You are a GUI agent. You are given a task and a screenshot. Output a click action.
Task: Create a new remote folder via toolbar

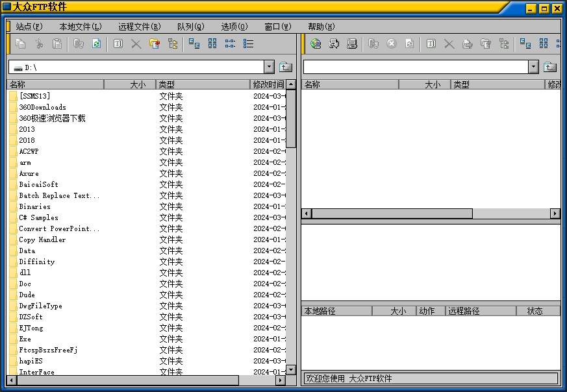click(x=486, y=44)
